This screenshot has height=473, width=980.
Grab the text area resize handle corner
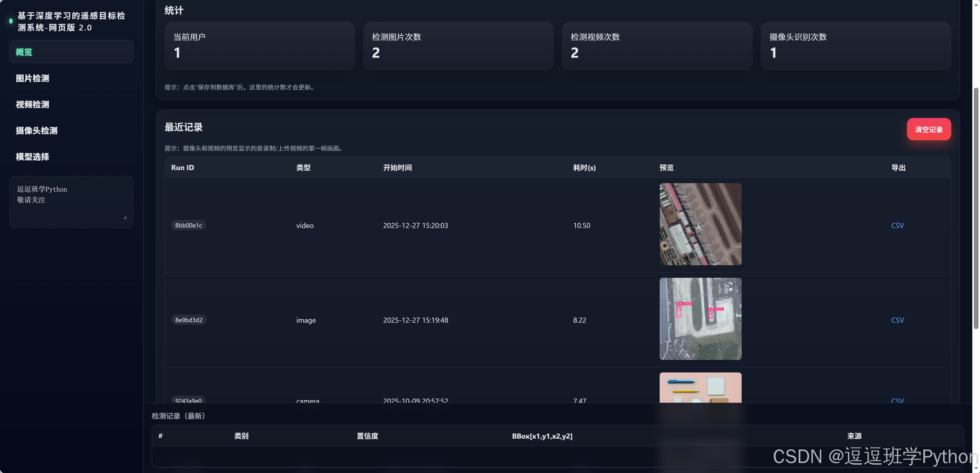pyautogui.click(x=125, y=218)
